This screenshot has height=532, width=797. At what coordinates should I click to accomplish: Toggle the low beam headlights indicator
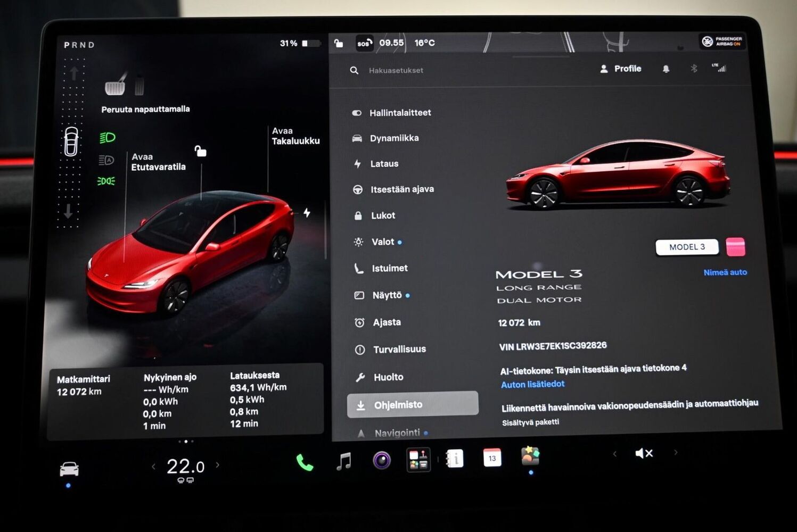pyautogui.click(x=107, y=138)
